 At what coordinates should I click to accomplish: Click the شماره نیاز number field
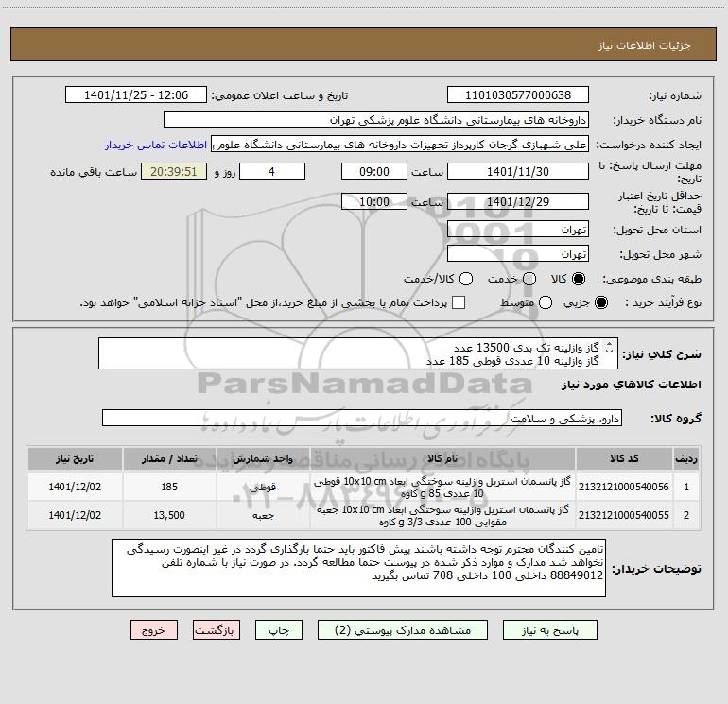point(518,94)
